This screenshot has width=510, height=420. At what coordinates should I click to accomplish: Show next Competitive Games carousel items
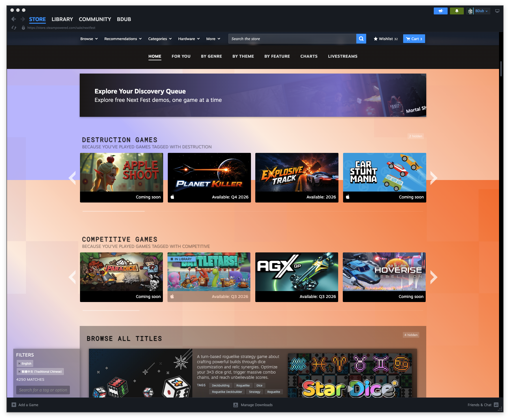click(433, 277)
